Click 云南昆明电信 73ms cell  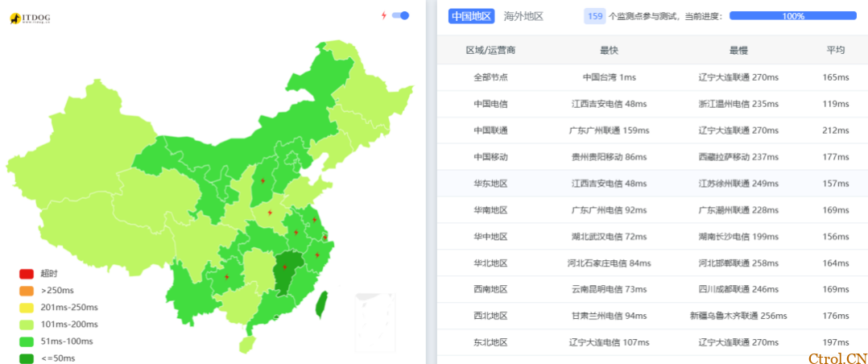coord(609,289)
